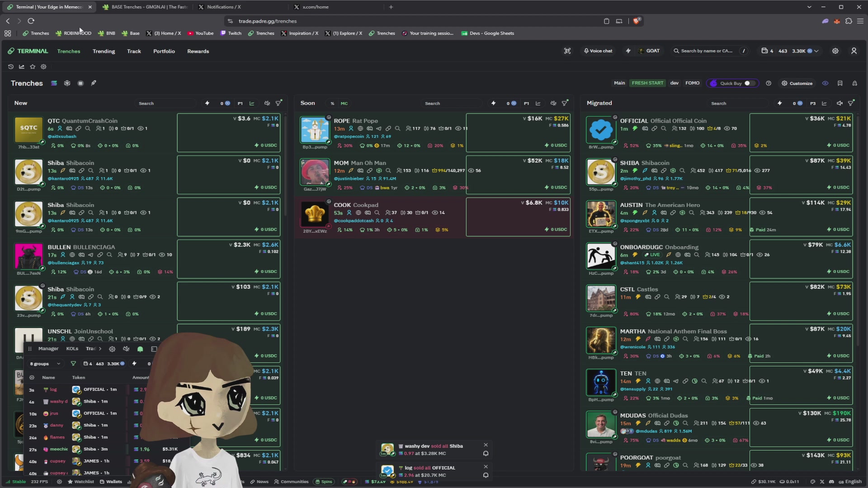The image size is (868, 488).
Task: Select the KOLs tab in tracker panel
Action: (x=72, y=349)
